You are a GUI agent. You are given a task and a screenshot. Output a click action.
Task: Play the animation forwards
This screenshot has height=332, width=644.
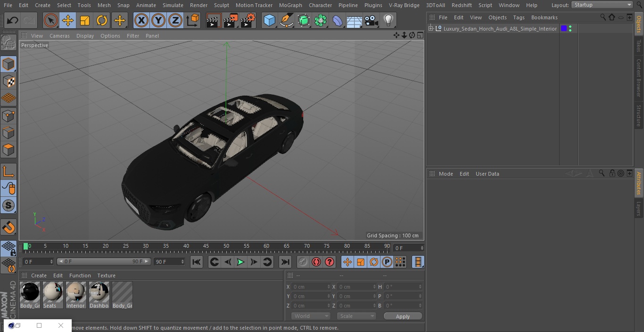(x=240, y=262)
